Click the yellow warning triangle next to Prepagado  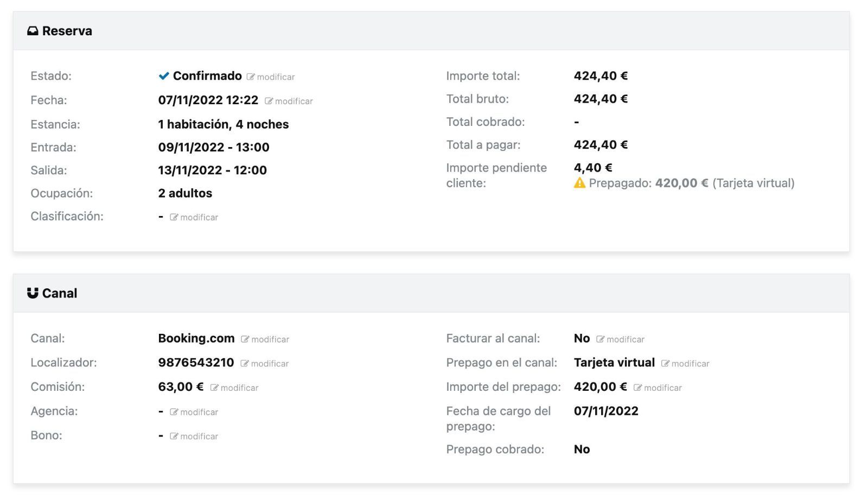click(579, 183)
